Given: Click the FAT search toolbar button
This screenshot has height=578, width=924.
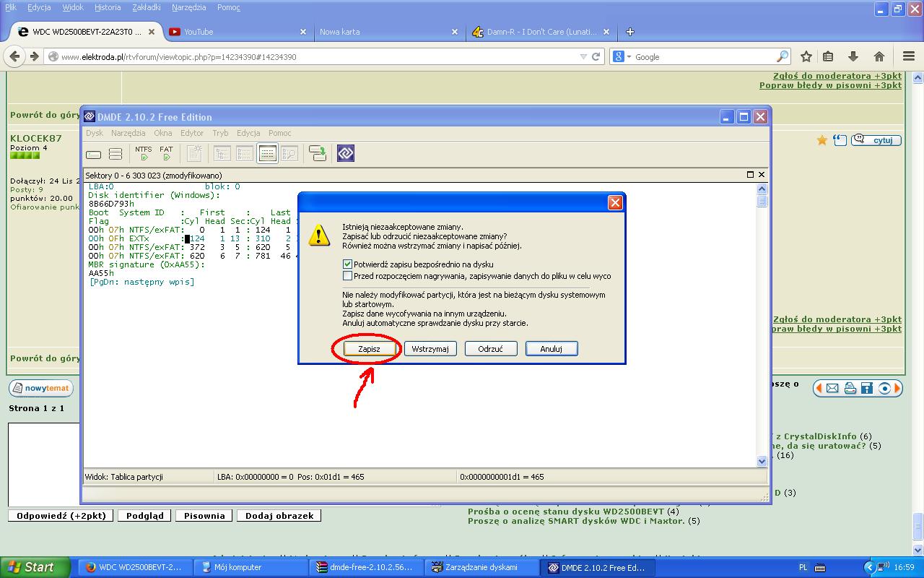Looking at the screenshot, I should pyautogui.click(x=167, y=153).
